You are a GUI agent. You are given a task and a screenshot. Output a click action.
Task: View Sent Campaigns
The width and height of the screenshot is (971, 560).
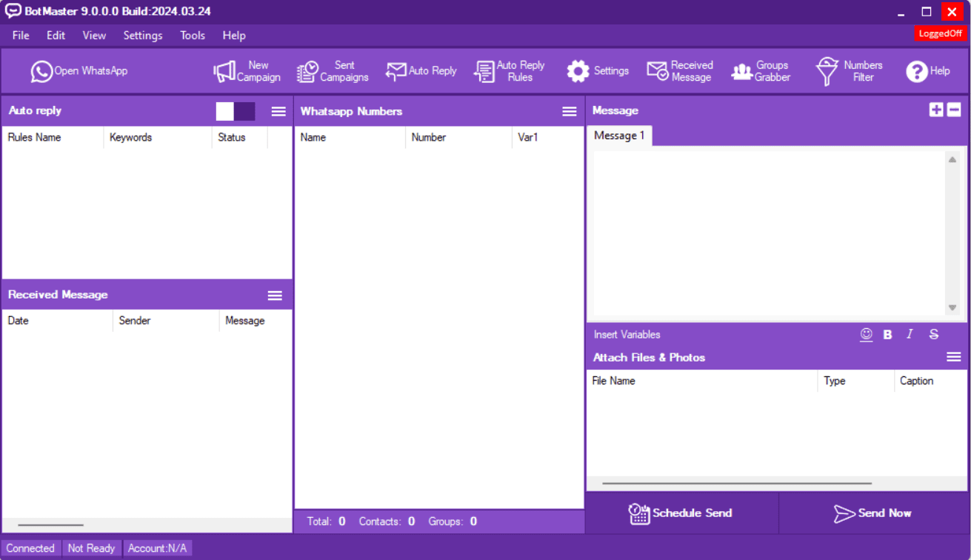pyautogui.click(x=333, y=70)
